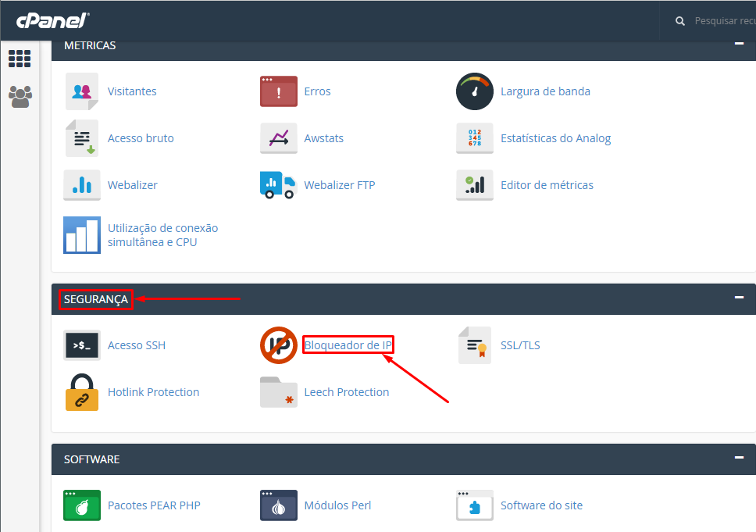
Task: Open the home grid icon in sidebar
Action: (x=20, y=59)
